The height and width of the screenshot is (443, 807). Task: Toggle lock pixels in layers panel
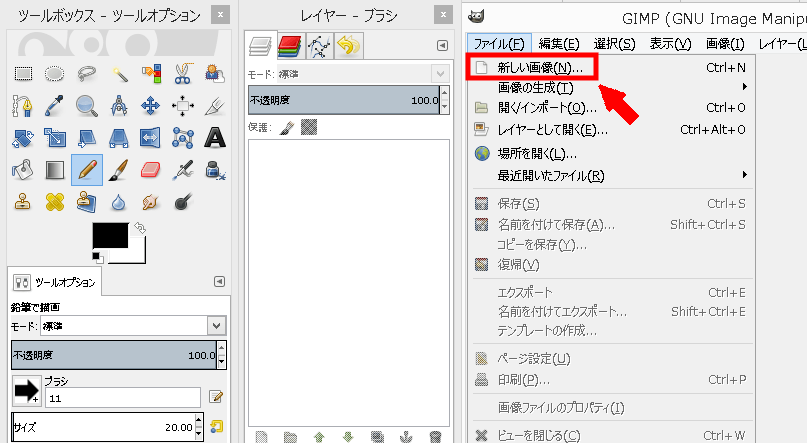pos(287,127)
